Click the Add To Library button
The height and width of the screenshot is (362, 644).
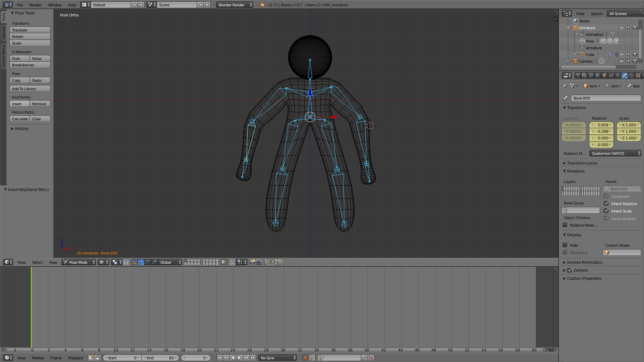[x=30, y=89]
